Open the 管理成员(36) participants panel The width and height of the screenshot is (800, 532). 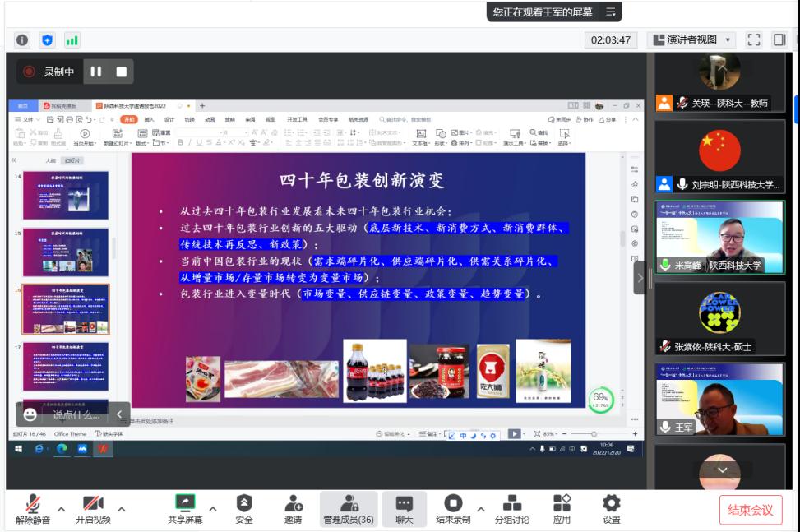349,509
